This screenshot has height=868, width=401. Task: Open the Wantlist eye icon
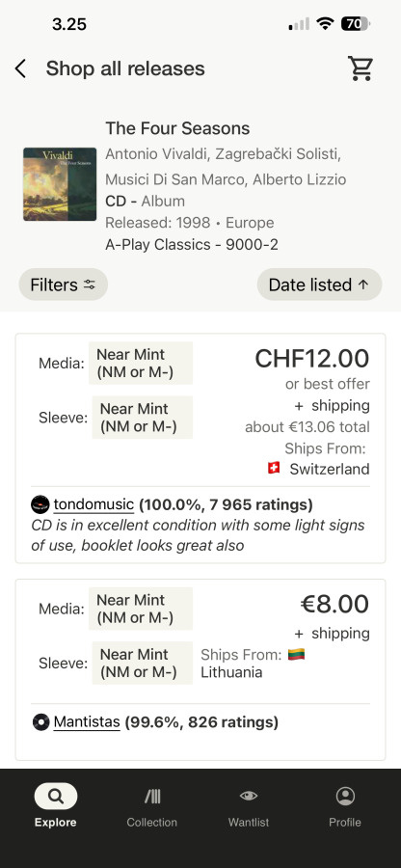click(249, 796)
